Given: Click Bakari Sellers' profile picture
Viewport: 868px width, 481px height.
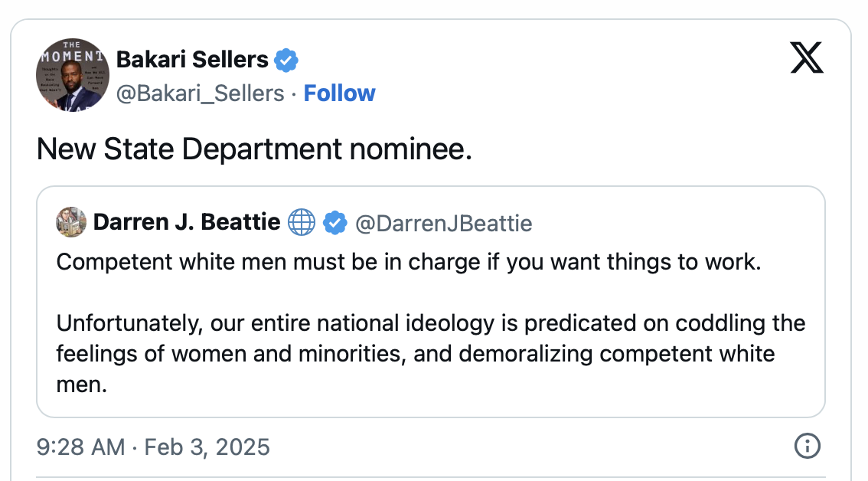Looking at the screenshot, I should click(73, 75).
